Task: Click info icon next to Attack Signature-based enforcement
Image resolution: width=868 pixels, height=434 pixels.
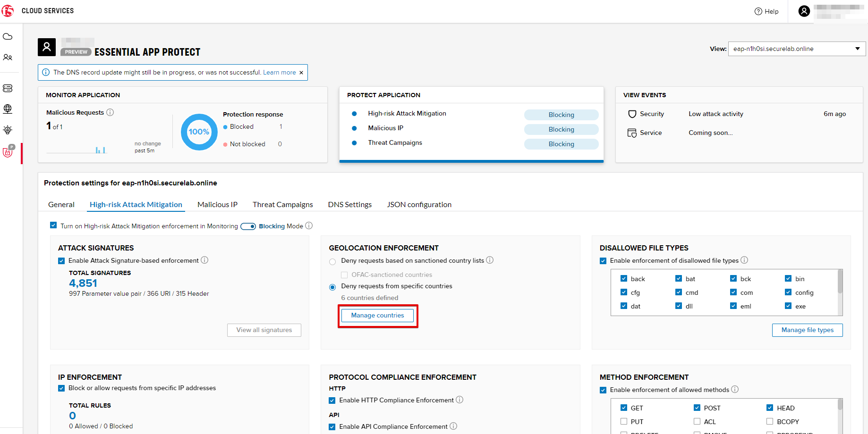Action: (204, 260)
